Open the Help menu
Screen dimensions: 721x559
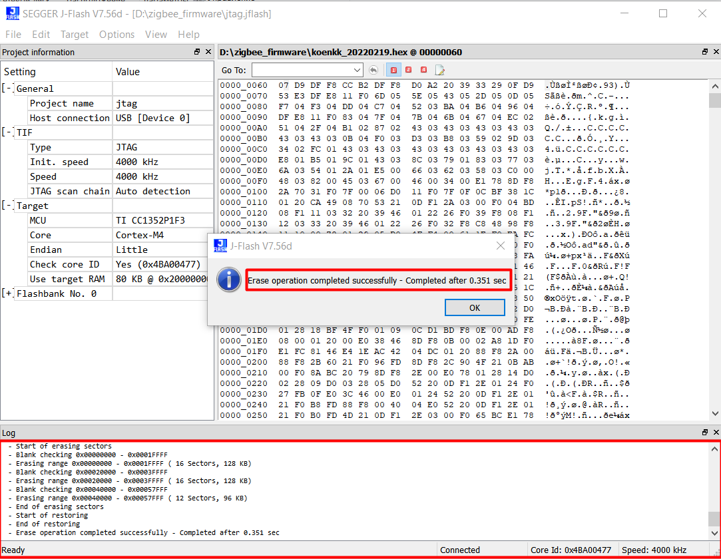[x=189, y=34]
